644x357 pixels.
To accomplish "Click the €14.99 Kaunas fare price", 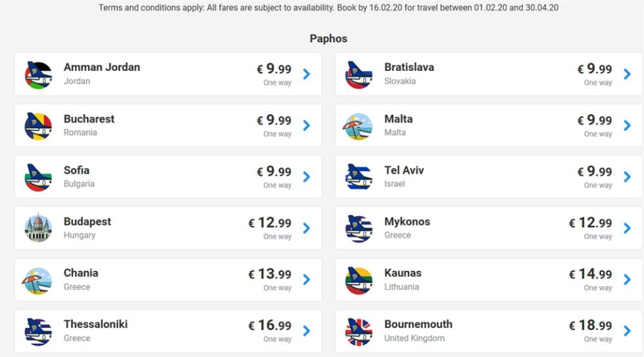I will (x=590, y=274).
